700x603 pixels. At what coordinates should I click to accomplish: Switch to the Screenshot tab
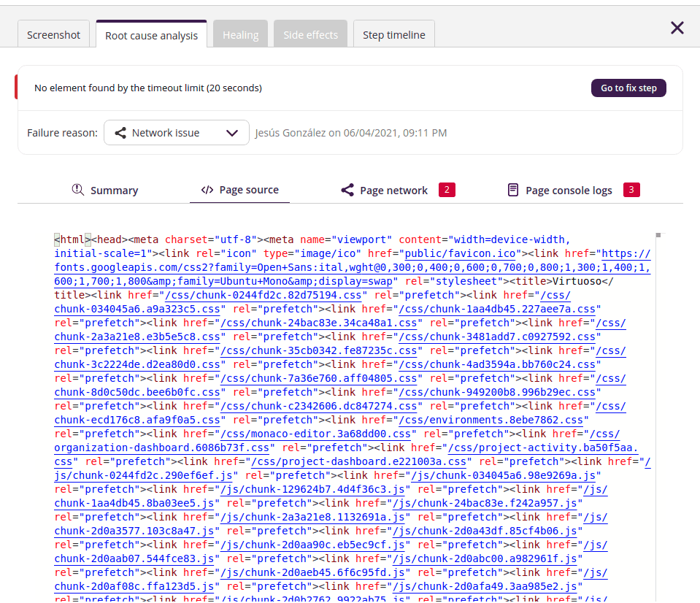coord(53,34)
